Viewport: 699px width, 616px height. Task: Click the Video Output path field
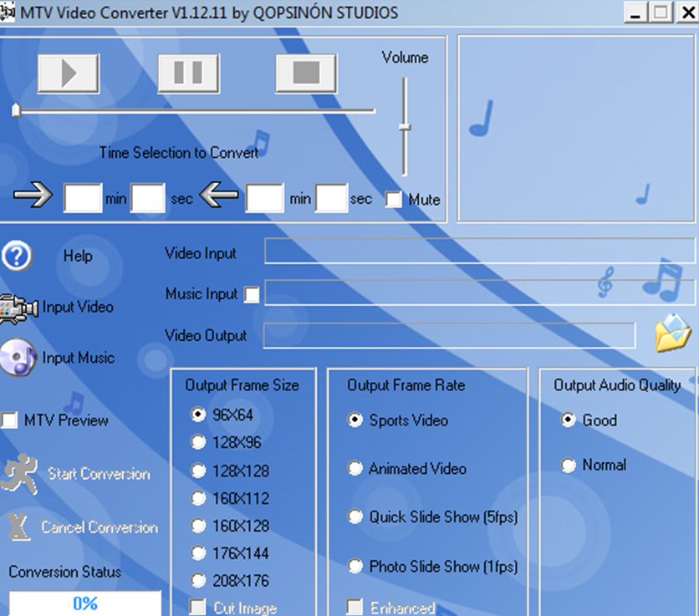[x=449, y=335]
